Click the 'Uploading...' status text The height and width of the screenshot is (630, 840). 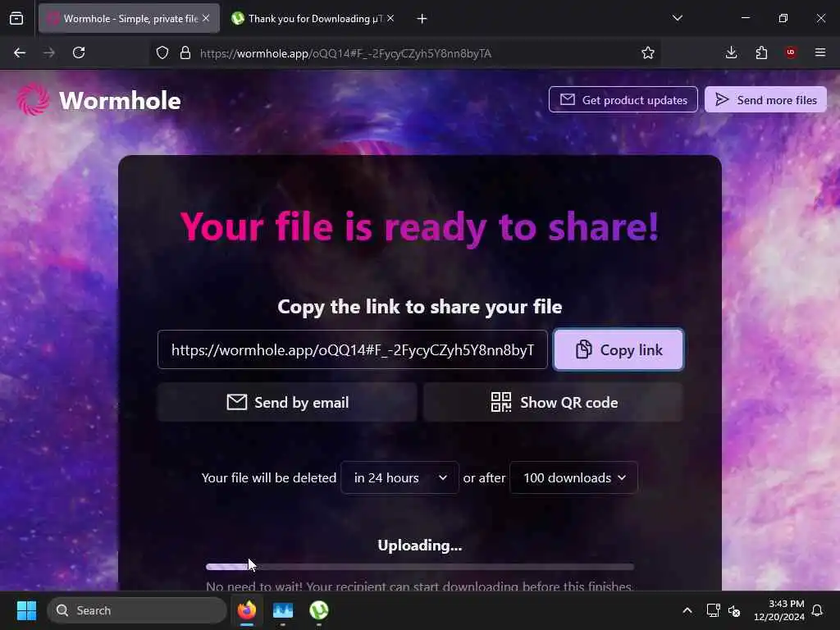(x=419, y=546)
